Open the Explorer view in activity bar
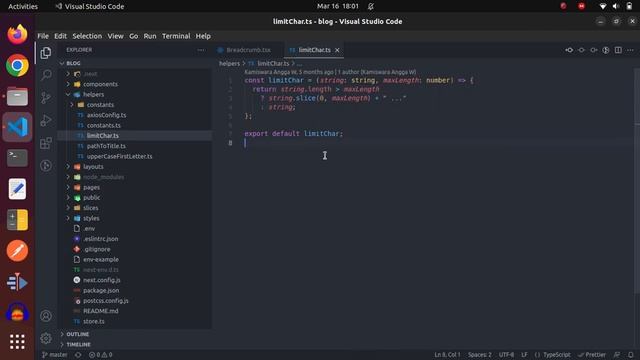The height and width of the screenshot is (360, 640). point(46,53)
